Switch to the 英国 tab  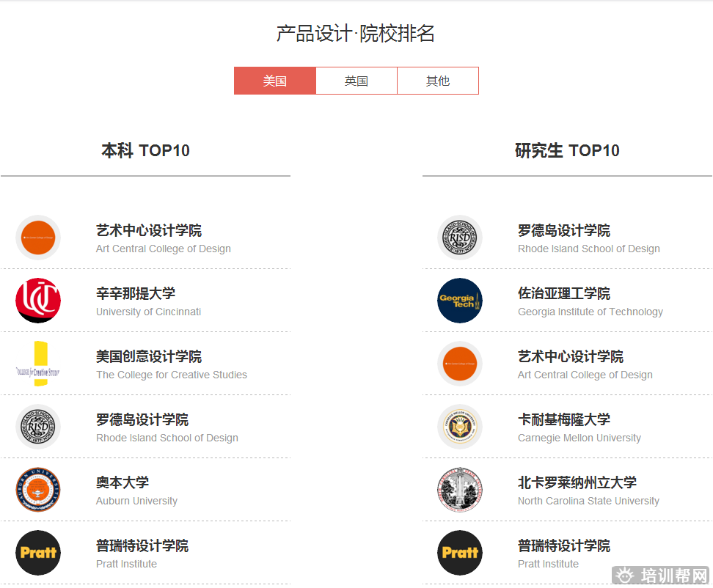coord(356,81)
